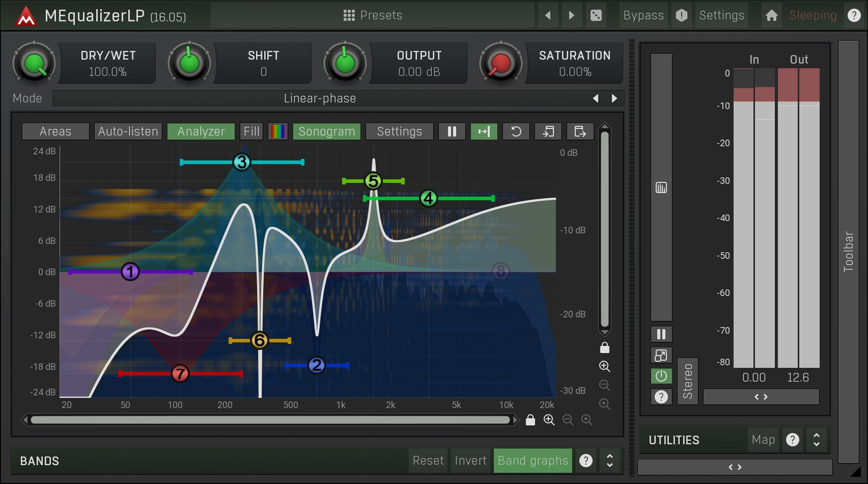The image size is (868, 484).
Task: Select EQ band 3 node
Action: tap(242, 163)
